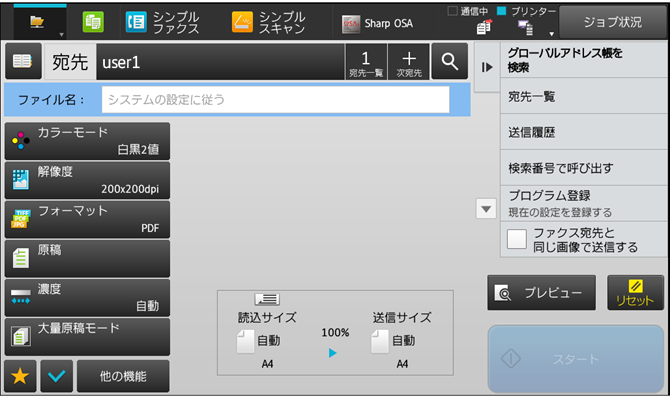670x396 pixels.
Task: Select the user1 destination field
Action: click(220, 62)
